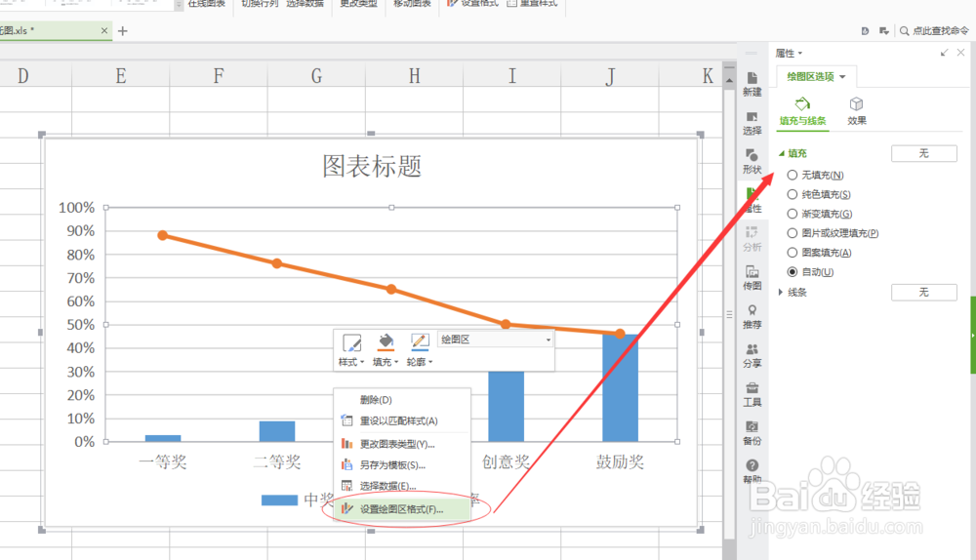Click the chart title 图表标题
Screen dimensions: 976x560
pos(372,166)
